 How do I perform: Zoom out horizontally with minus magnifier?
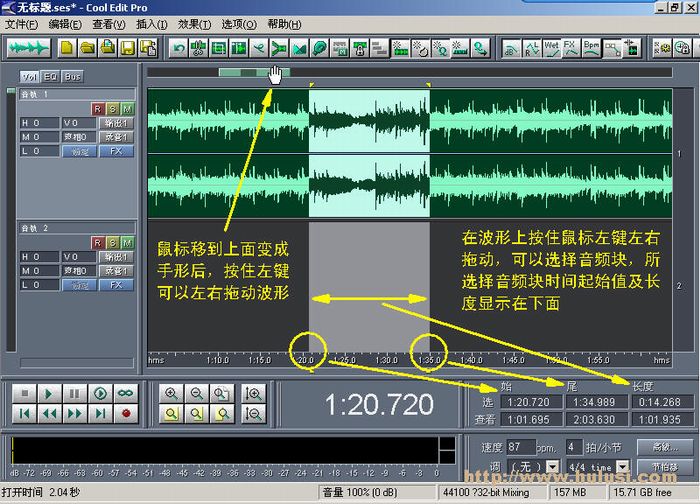pos(197,394)
